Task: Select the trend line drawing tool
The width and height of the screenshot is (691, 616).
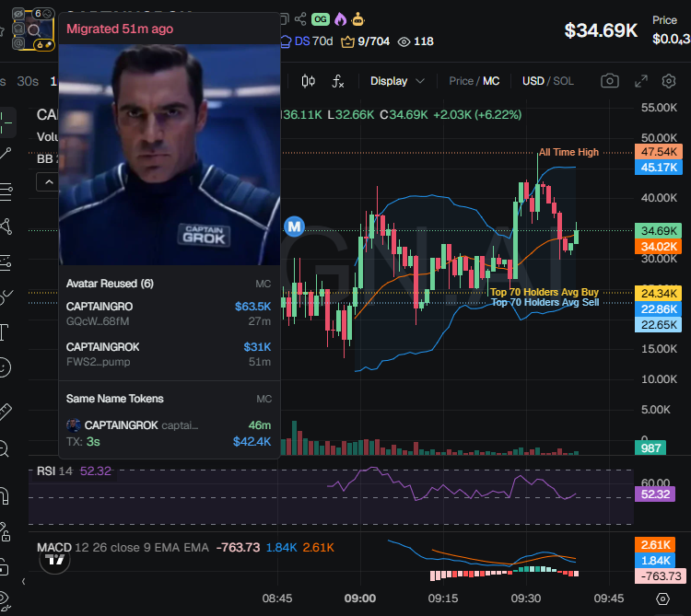Action: (x=6, y=154)
